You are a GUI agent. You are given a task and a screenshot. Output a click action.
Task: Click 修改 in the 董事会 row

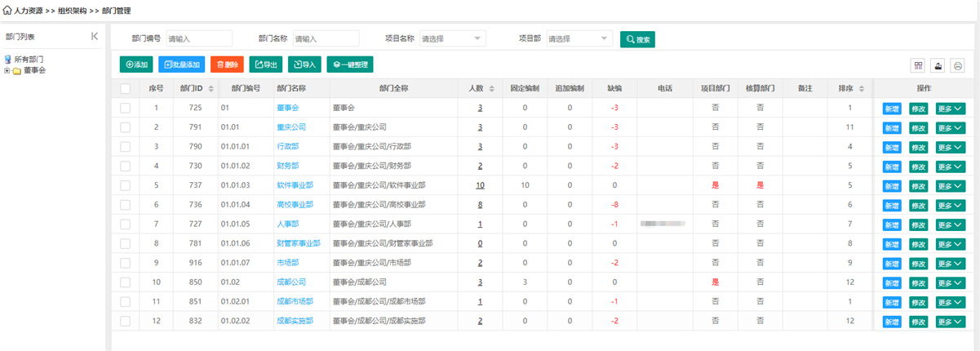[x=918, y=108]
